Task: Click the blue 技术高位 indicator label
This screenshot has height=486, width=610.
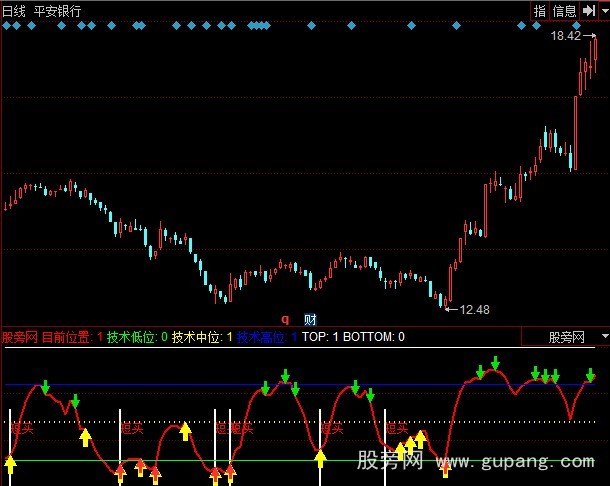Action: (x=261, y=338)
